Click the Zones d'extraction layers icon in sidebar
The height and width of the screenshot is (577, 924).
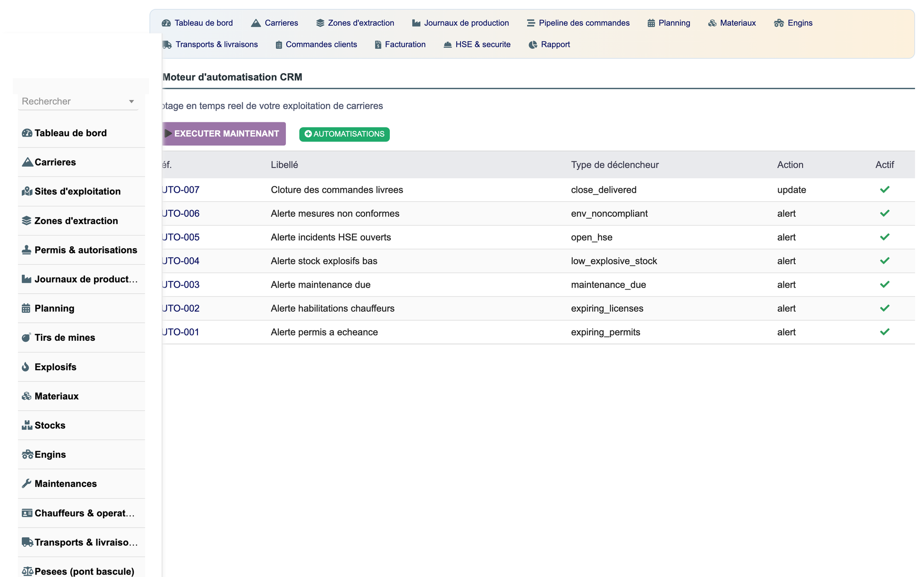(x=27, y=221)
